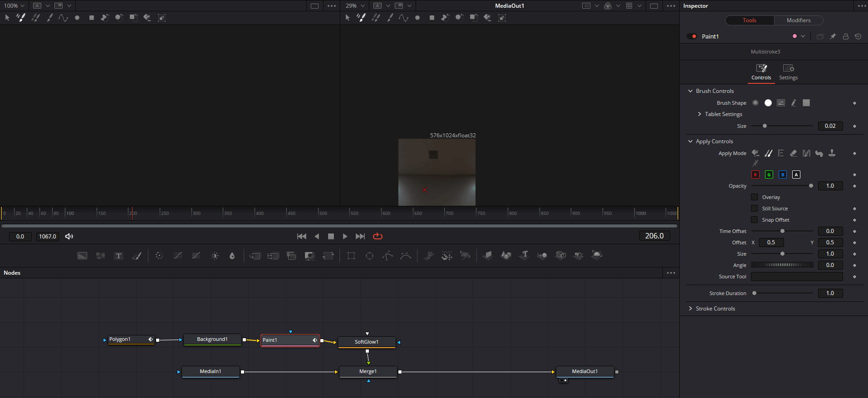Image resolution: width=868 pixels, height=398 pixels.
Task: Mute the audio with speaker icon
Action: [69, 236]
